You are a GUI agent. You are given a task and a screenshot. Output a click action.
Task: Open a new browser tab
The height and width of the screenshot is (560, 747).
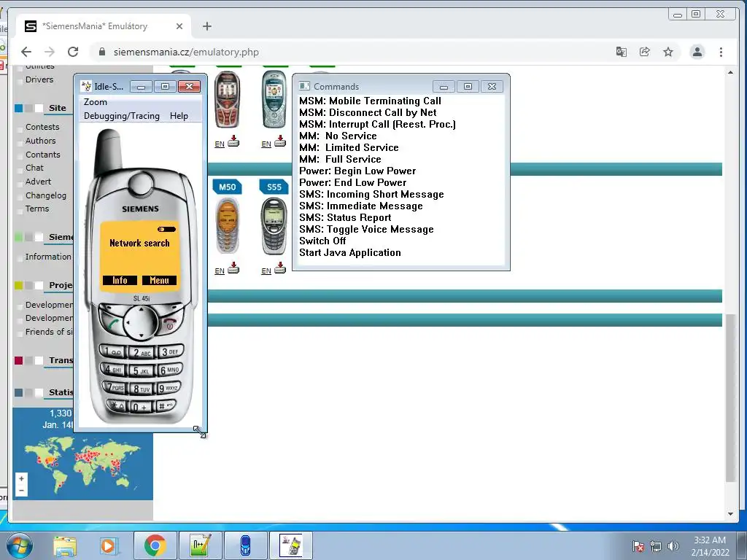(206, 26)
